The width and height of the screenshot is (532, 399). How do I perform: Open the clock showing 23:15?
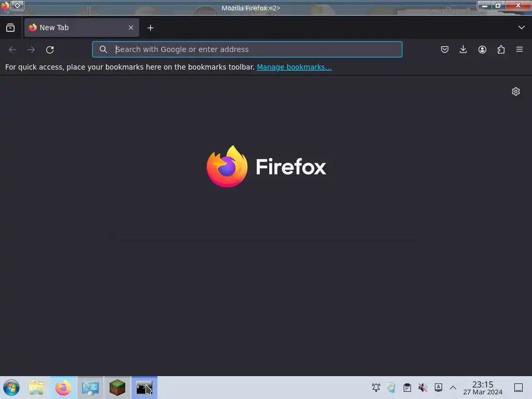483,388
